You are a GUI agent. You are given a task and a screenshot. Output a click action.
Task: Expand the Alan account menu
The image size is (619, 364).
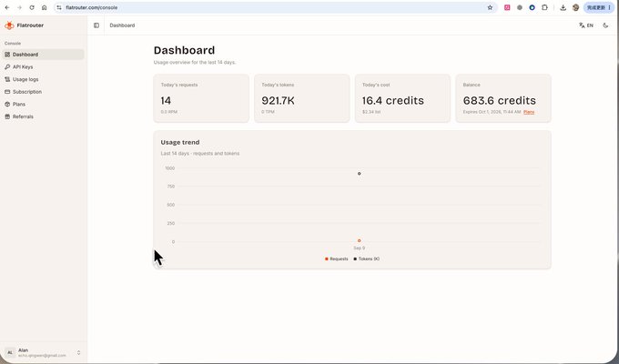pos(43,352)
